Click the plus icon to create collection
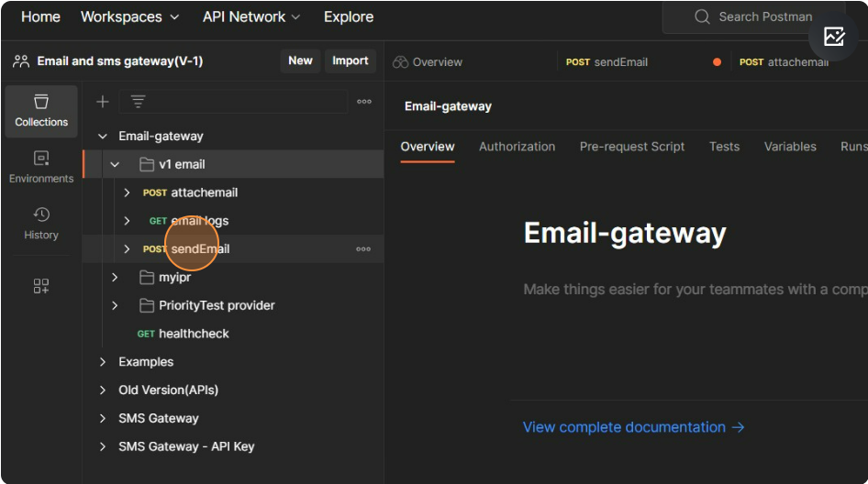Screen dimensions: 868x484 click(103, 102)
